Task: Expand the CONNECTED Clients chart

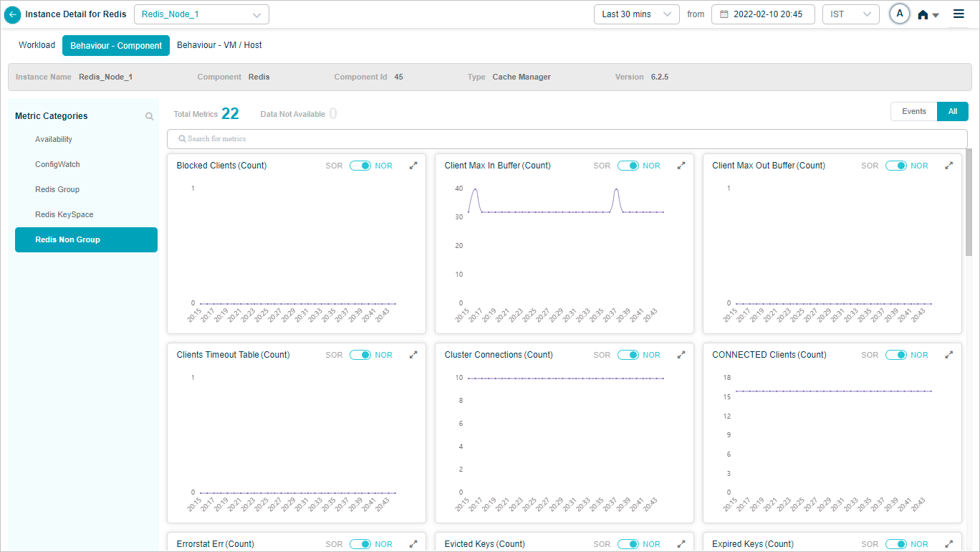Action: point(949,355)
